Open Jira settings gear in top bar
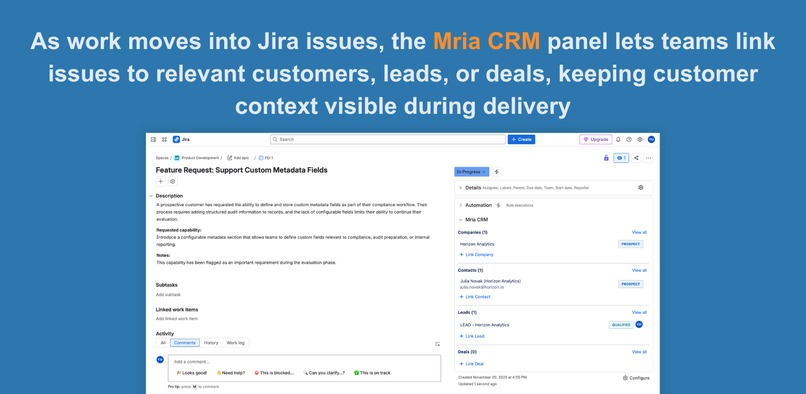Image resolution: width=806 pixels, height=394 pixels. tap(640, 139)
